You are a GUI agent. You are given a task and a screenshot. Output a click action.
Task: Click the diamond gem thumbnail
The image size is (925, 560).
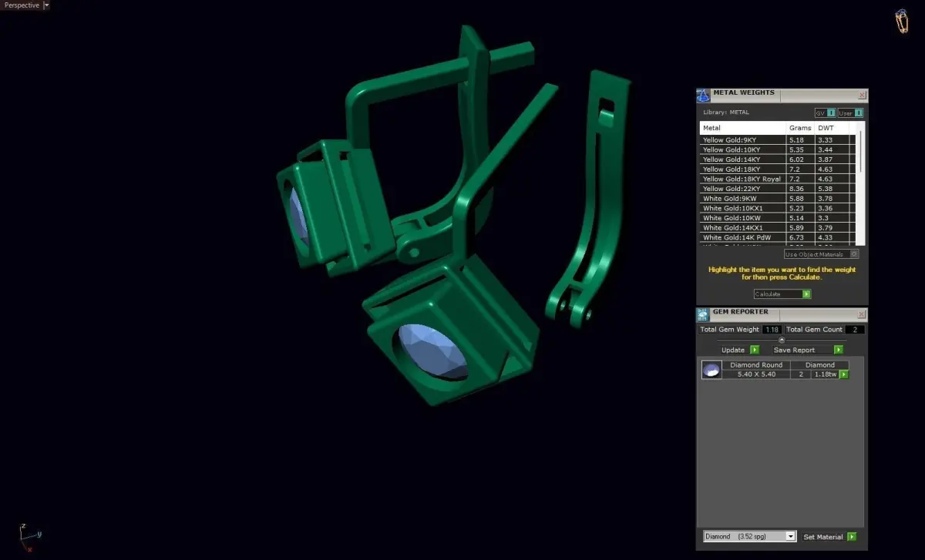[711, 370]
